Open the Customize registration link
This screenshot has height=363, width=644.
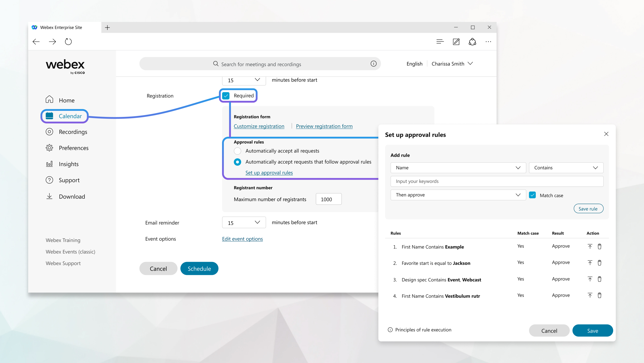259,126
